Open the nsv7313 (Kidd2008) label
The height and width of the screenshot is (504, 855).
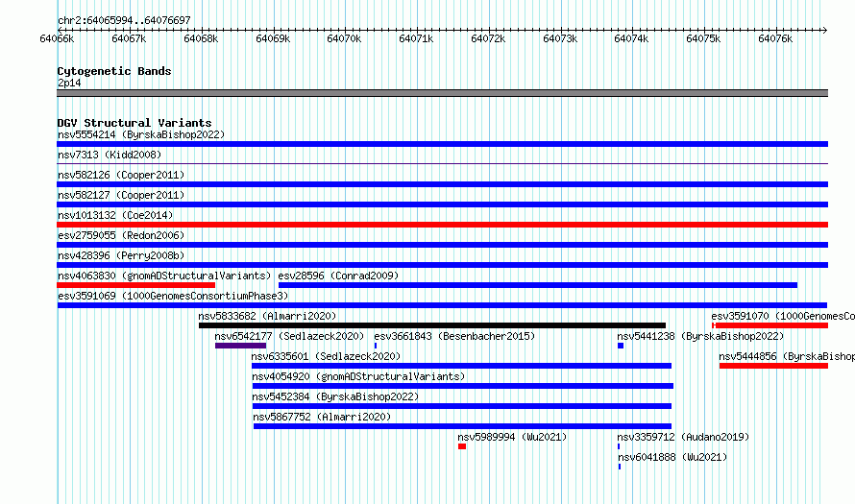[110, 155]
